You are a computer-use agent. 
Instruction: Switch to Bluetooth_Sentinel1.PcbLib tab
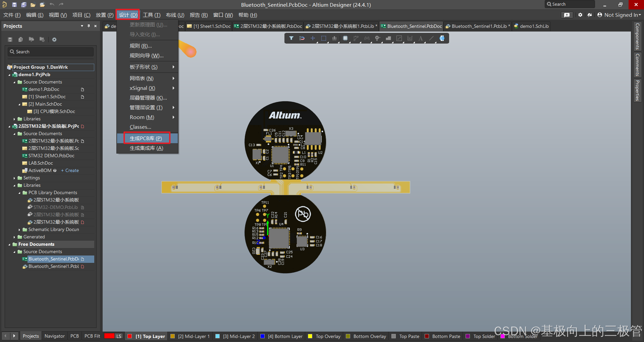pos(478,26)
